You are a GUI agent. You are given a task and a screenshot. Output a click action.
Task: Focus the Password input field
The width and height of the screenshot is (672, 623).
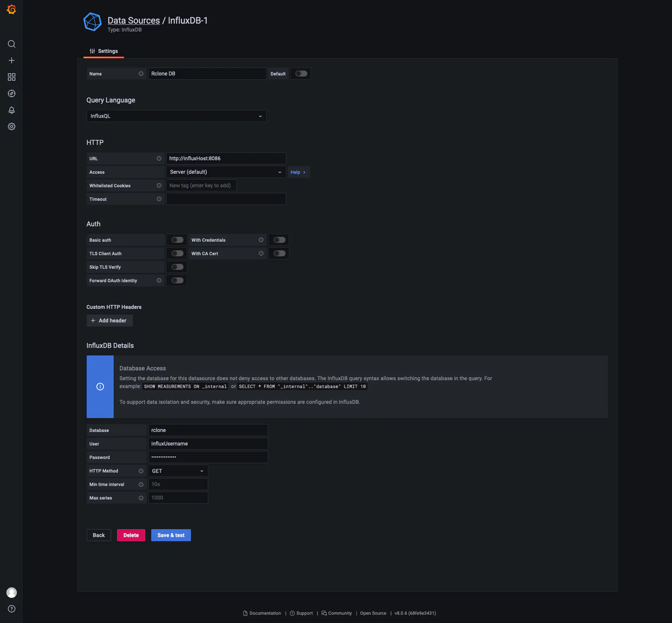click(208, 457)
